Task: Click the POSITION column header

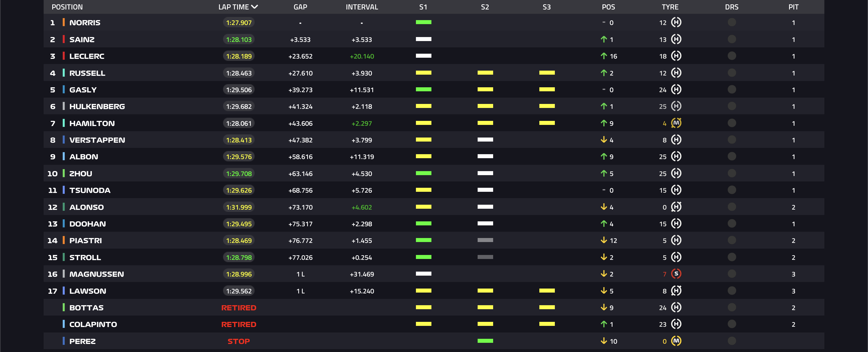Action: coord(67,7)
